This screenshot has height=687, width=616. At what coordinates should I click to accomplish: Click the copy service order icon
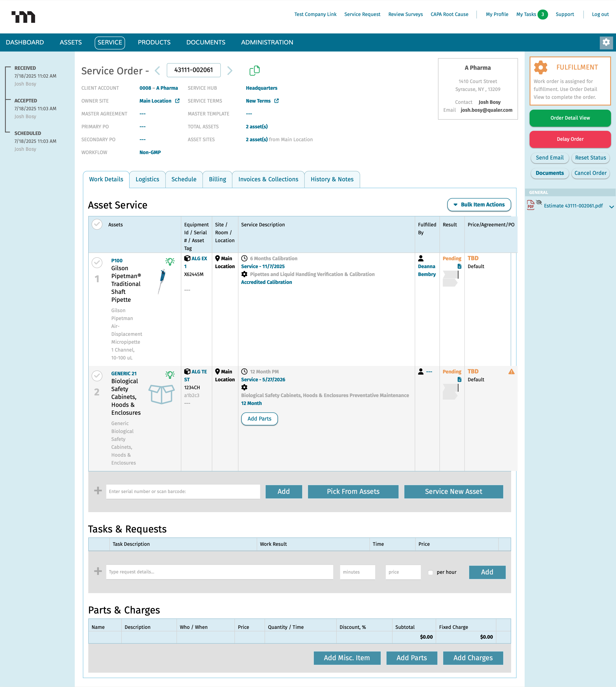[x=254, y=70]
